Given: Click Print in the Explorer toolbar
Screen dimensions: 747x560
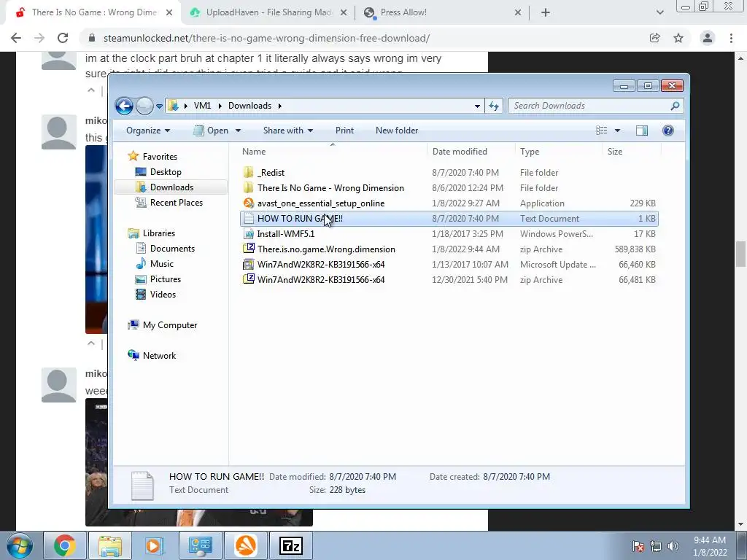Looking at the screenshot, I should pos(344,131).
